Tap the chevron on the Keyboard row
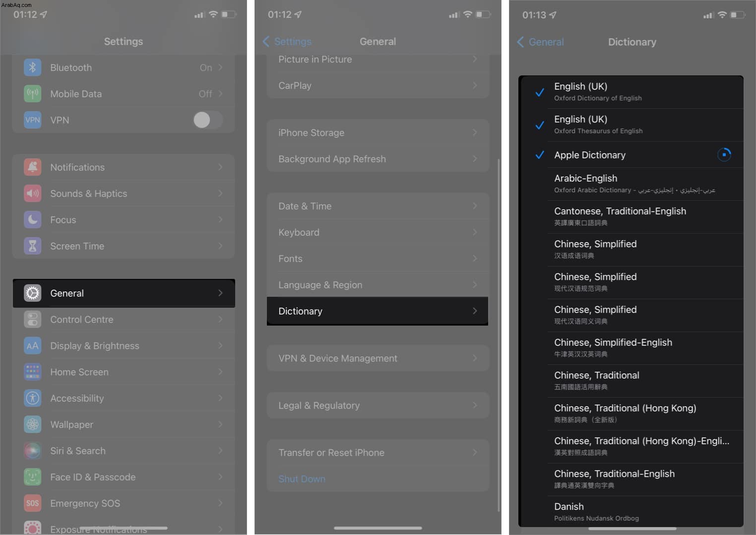This screenshot has width=756, height=535. (475, 232)
